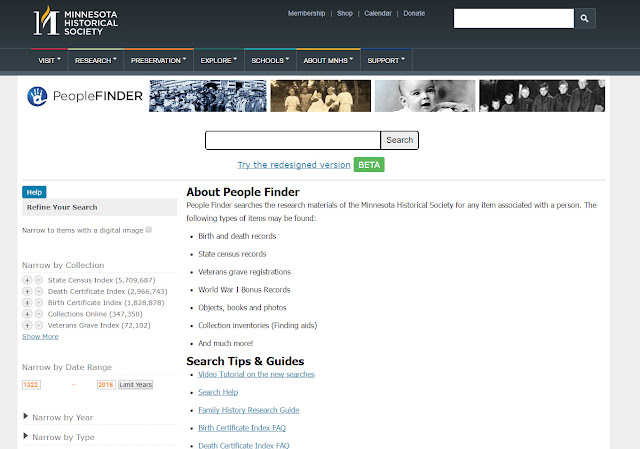Open the About MNHS dropdown menu
Image resolution: width=640 pixels, height=449 pixels.
[328, 60]
